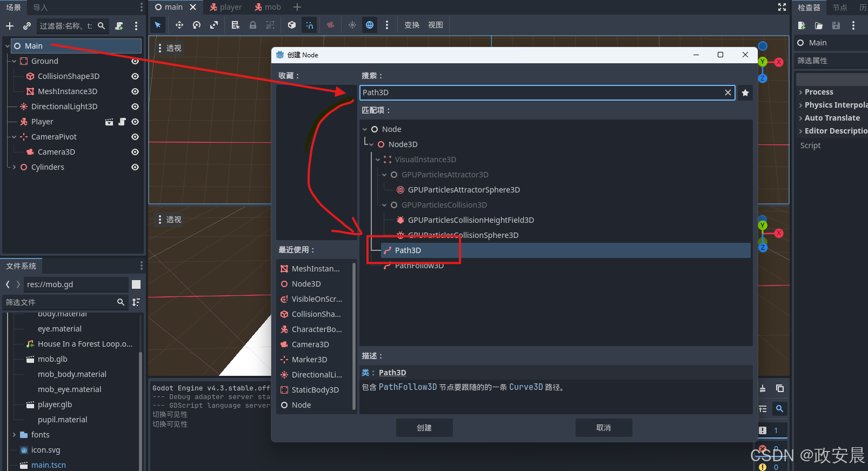Click the 取消 (Cancel) button
This screenshot has height=471, width=868.
pyautogui.click(x=604, y=428)
